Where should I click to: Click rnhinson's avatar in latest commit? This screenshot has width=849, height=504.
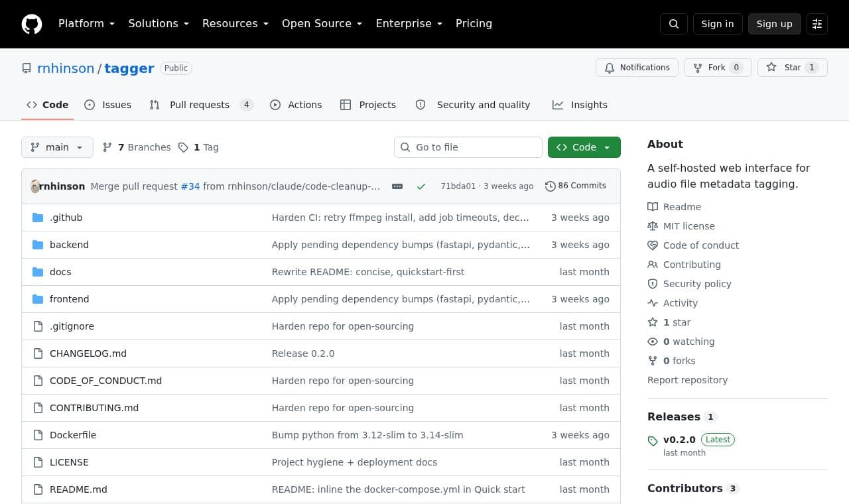pyautogui.click(x=35, y=186)
